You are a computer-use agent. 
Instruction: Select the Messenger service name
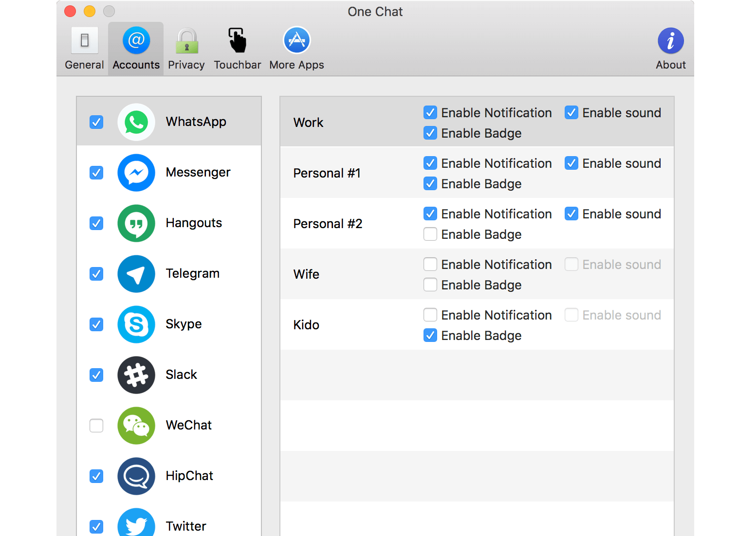point(198,173)
